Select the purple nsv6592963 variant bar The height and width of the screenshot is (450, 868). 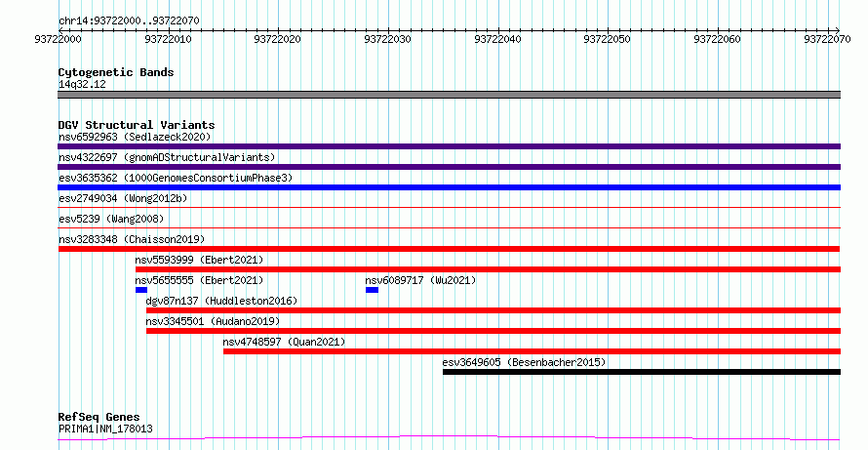tap(449, 146)
